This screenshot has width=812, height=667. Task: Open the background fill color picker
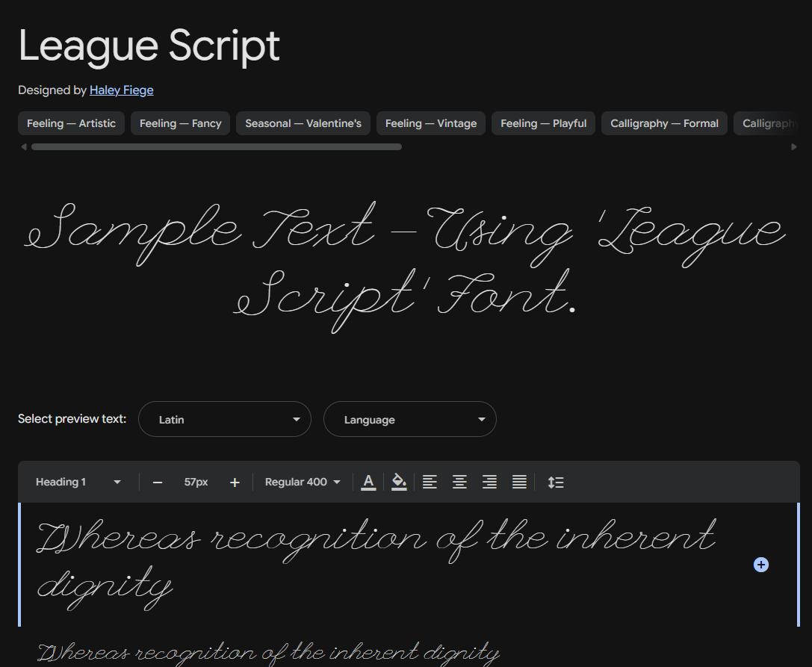point(399,482)
